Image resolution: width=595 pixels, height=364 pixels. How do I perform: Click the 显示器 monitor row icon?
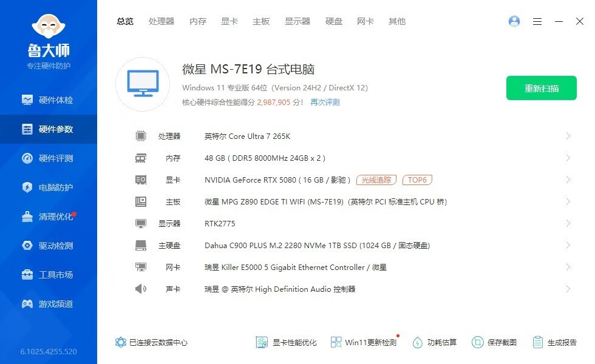pos(141,224)
